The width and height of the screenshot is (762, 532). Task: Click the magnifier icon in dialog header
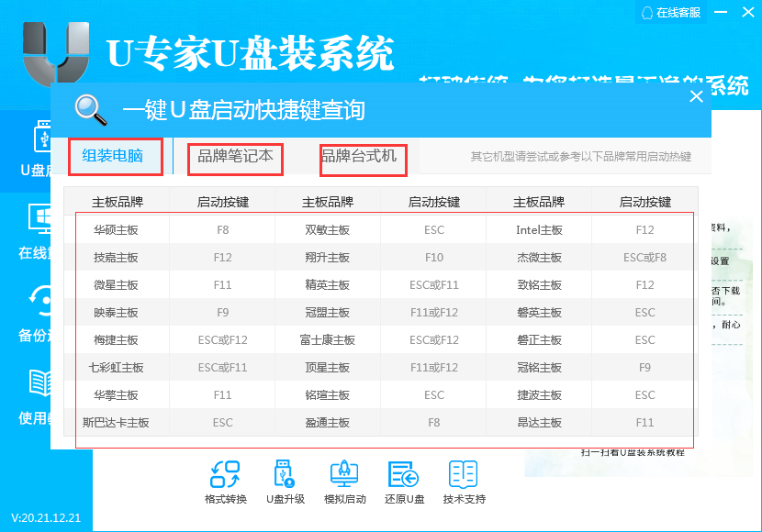click(92, 108)
